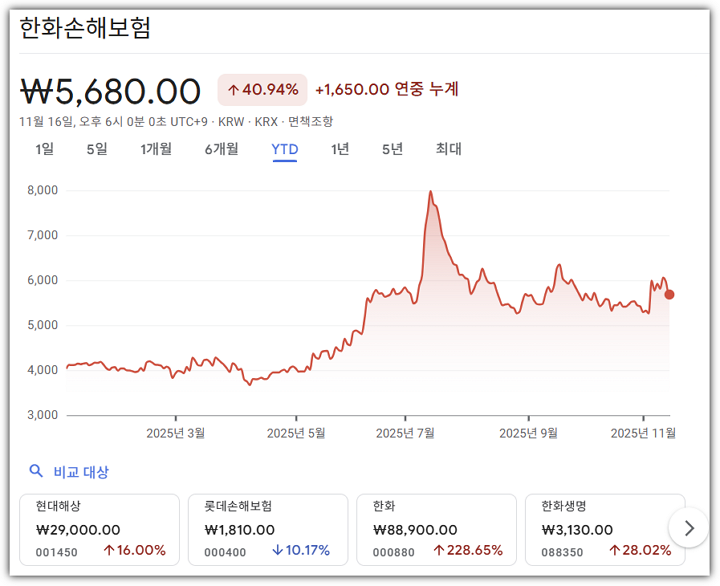Click the 16.00% change on 현대해상 card
The image size is (720, 586).
click(135, 550)
